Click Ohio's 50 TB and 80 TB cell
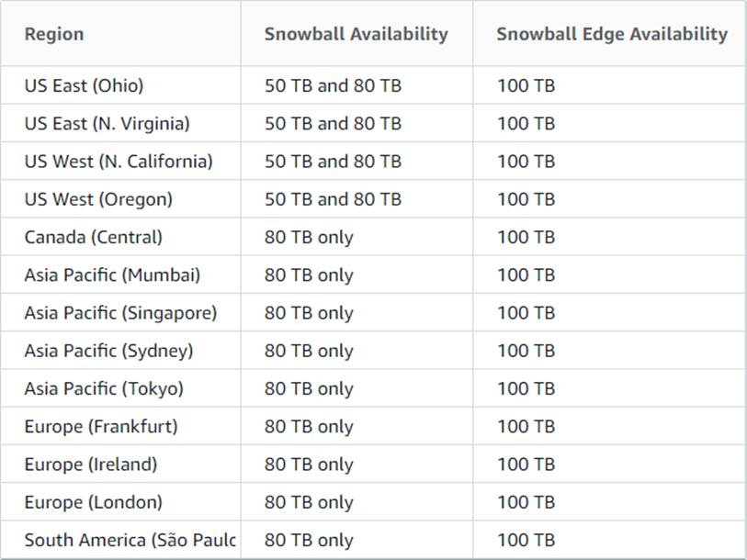The width and height of the screenshot is (747, 560). pos(333,85)
